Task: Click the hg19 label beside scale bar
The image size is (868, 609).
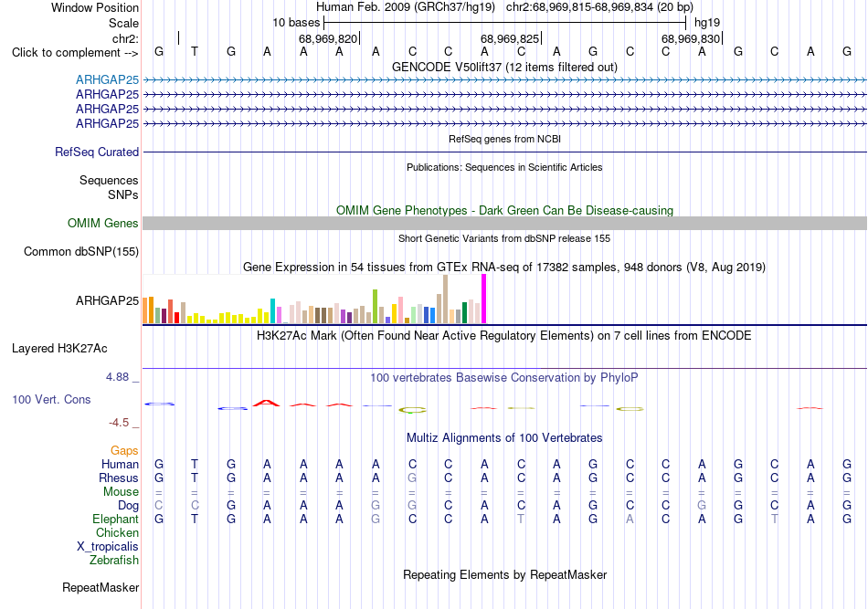Action: click(707, 23)
